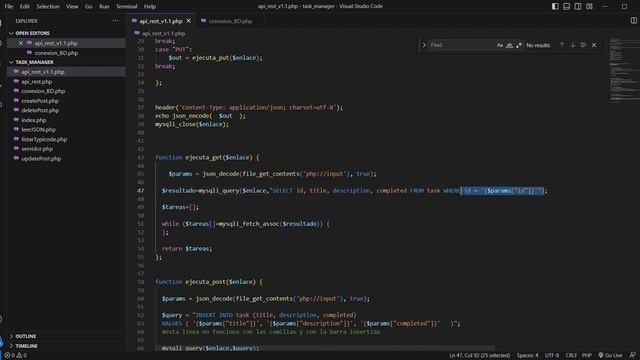Change file encoding via UTF-8
Viewport: 640px width, 360px height.
coord(552,356)
